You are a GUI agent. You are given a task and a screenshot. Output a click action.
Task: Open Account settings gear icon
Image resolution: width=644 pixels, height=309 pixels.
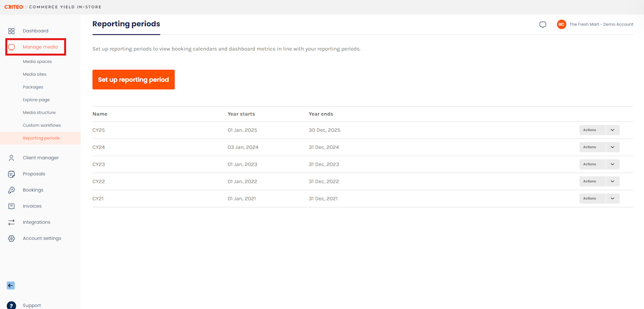pyautogui.click(x=12, y=238)
